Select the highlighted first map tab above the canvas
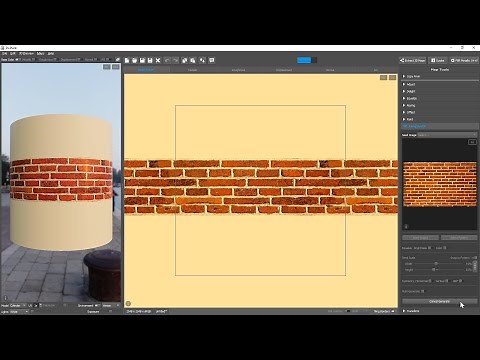This screenshot has height=360, width=480. point(146,70)
